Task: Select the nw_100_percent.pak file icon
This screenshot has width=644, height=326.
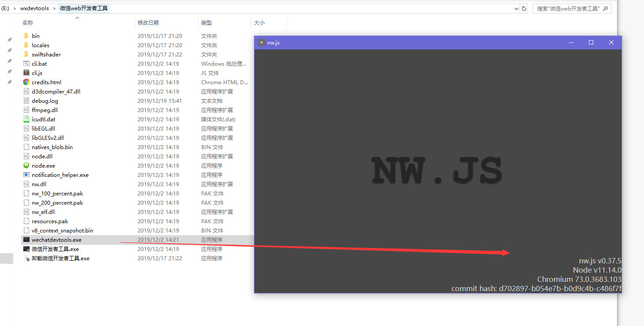Action: pos(26,193)
